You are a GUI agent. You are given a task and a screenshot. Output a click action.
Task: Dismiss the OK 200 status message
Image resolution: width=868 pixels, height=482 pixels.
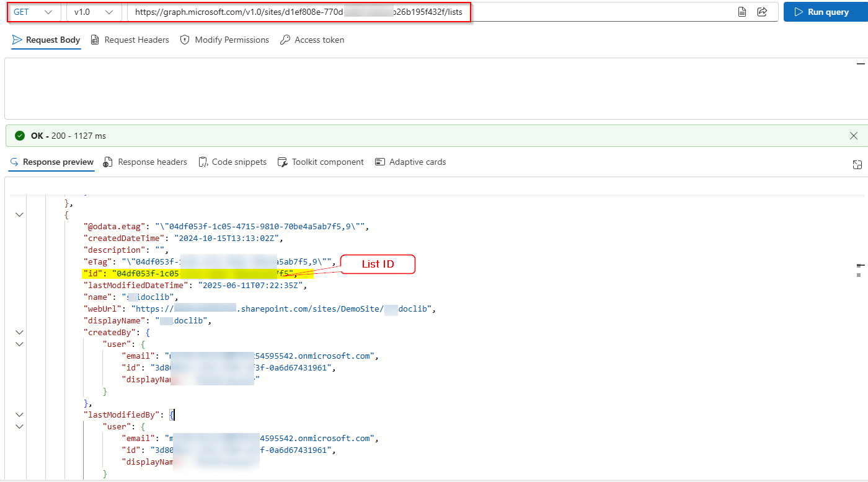[853, 136]
